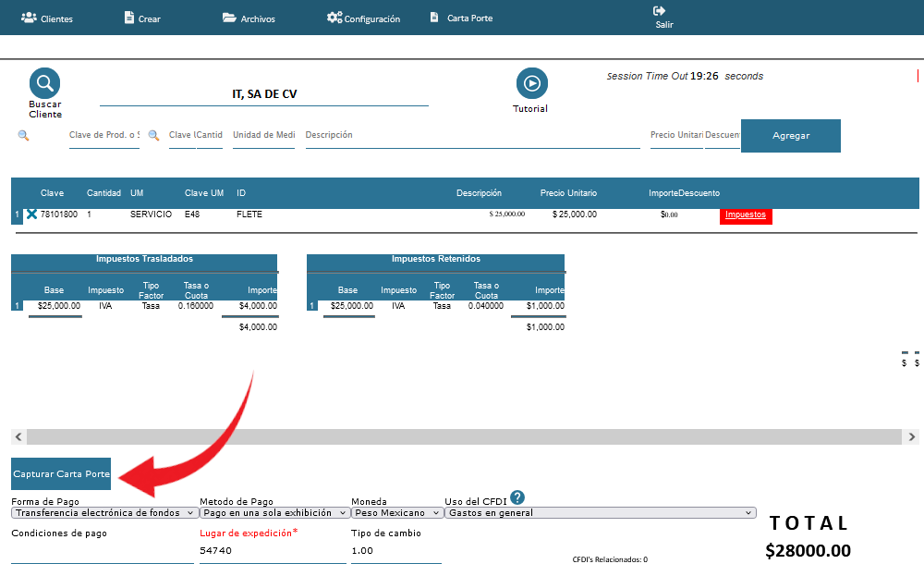
Task: Click the red Impuestos link
Action: [x=745, y=215]
